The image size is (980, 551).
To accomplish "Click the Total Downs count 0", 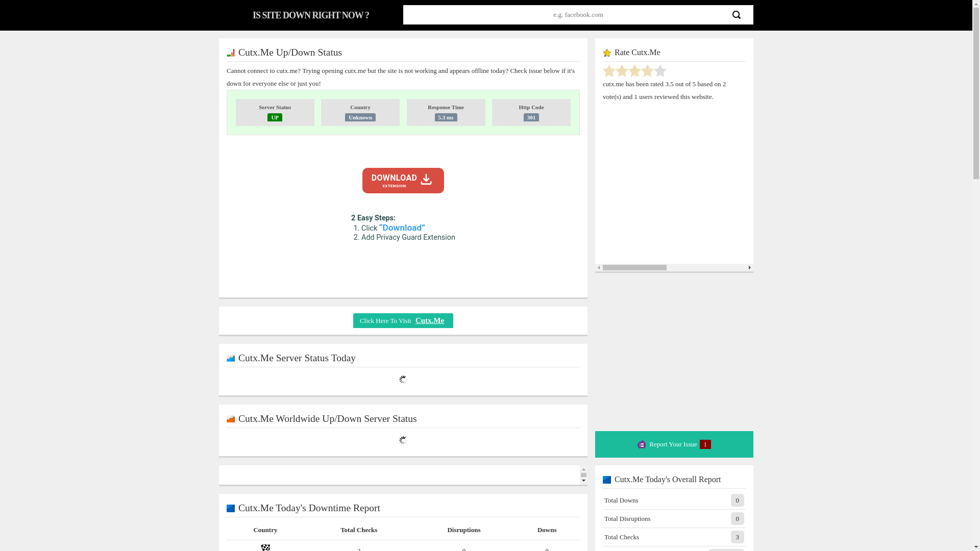I will tap(738, 500).
